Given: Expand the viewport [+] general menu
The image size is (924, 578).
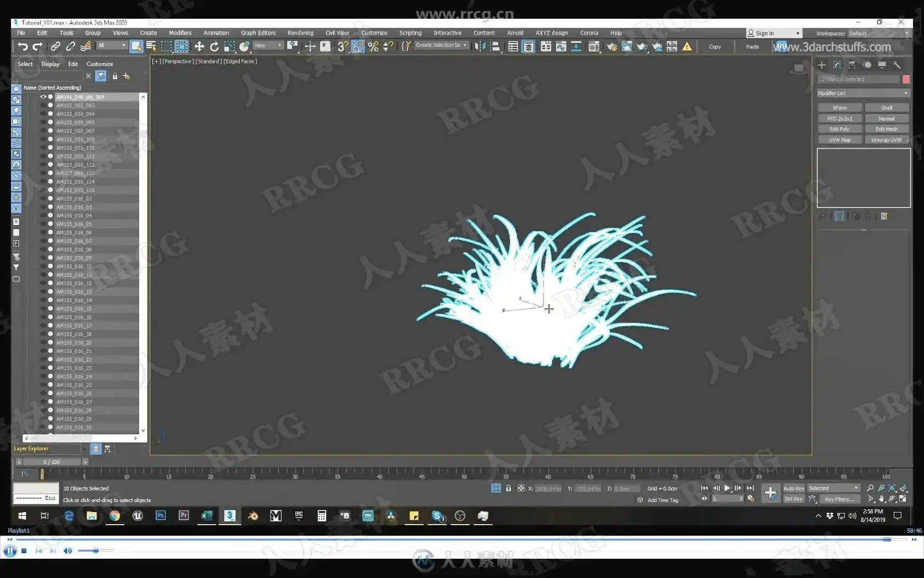Looking at the screenshot, I should click(x=156, y=62).
